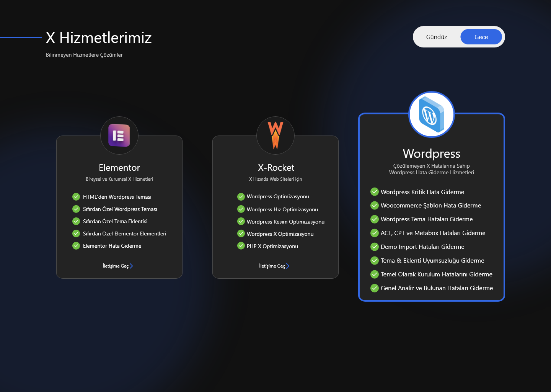Click PHP X Optimizasyonu list item

[x=272, y=246]
